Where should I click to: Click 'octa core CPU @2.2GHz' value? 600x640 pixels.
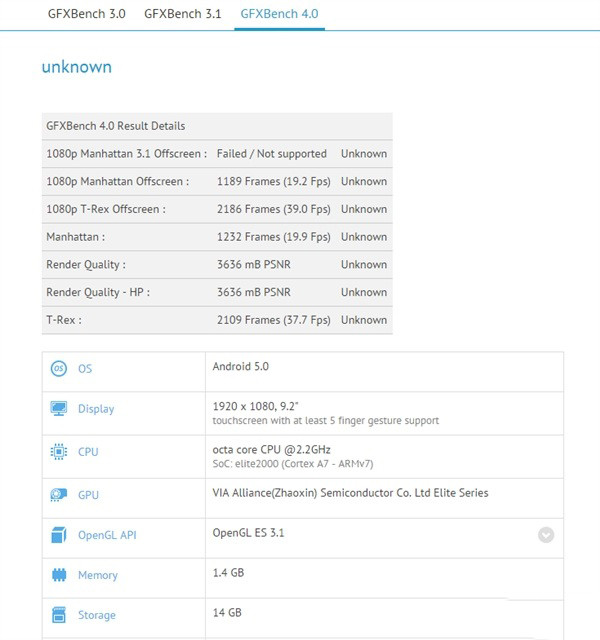point(271,450)
